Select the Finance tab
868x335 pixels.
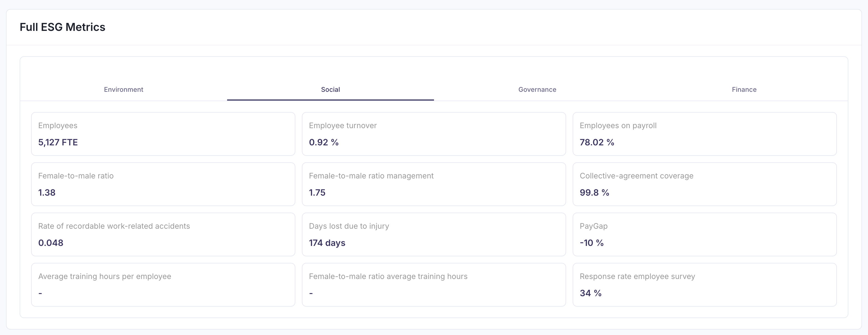point(744,89)
